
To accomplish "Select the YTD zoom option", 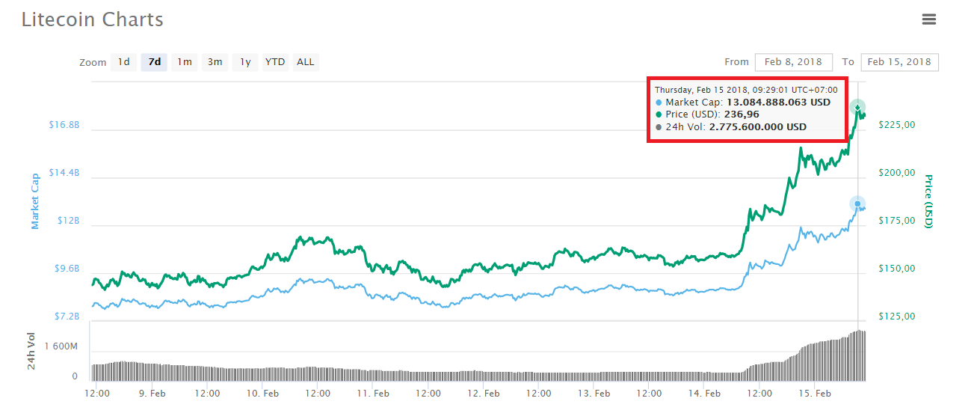I will pyautogui.click(x=275, y=62).
